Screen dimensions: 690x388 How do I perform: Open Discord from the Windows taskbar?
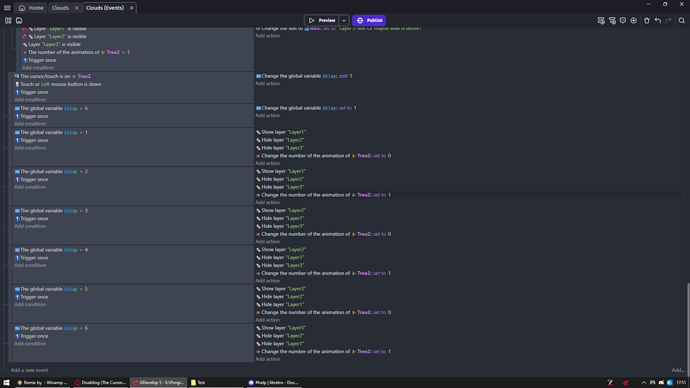pyautogui.click(x=273, y=383)
